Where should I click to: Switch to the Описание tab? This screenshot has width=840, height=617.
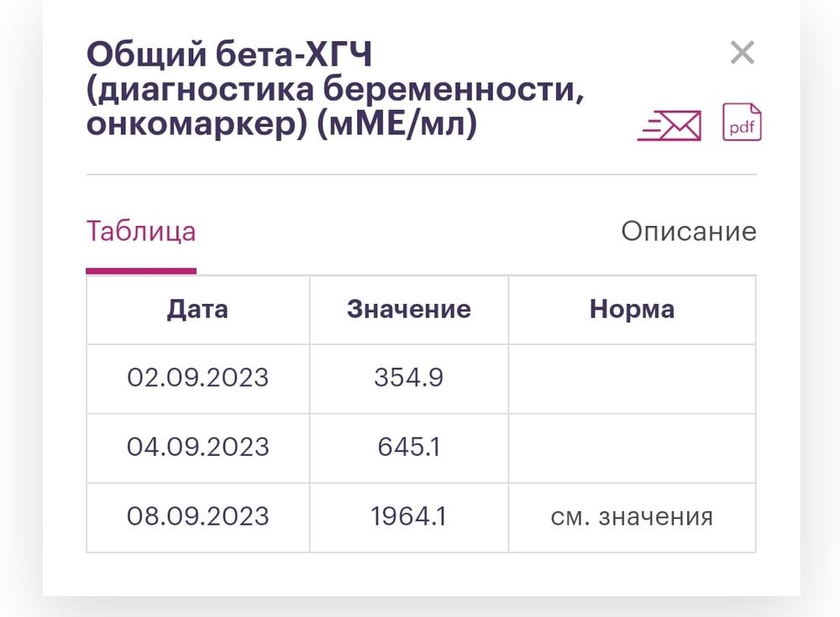[689, 231]
